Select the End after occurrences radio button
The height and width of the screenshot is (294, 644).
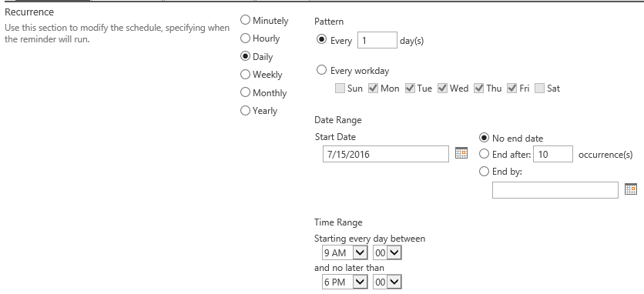point(485,154)
